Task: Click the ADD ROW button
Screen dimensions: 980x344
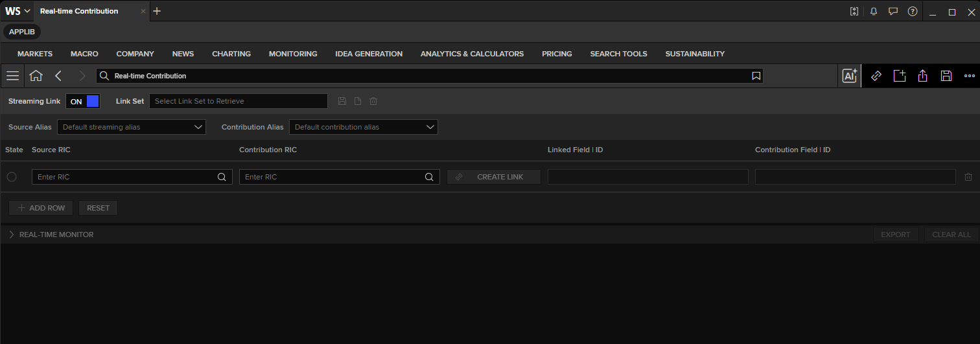Action: [x=41, y=208]
